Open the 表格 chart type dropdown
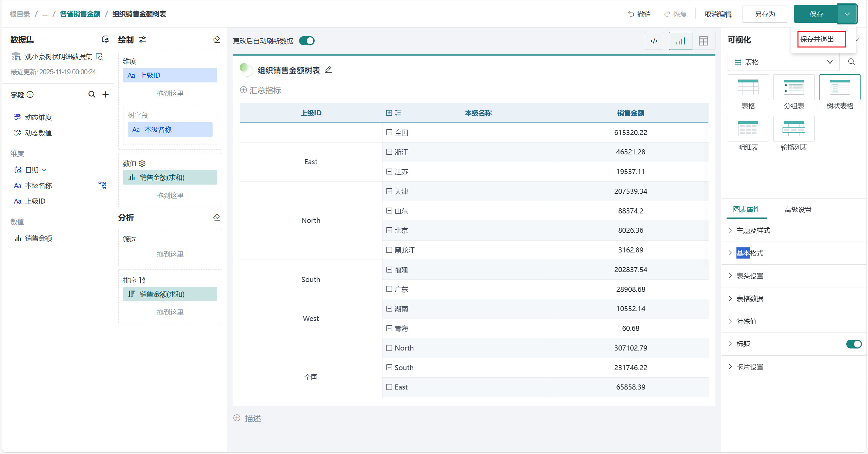The image size is (868, 454). [x=783, y=62]
